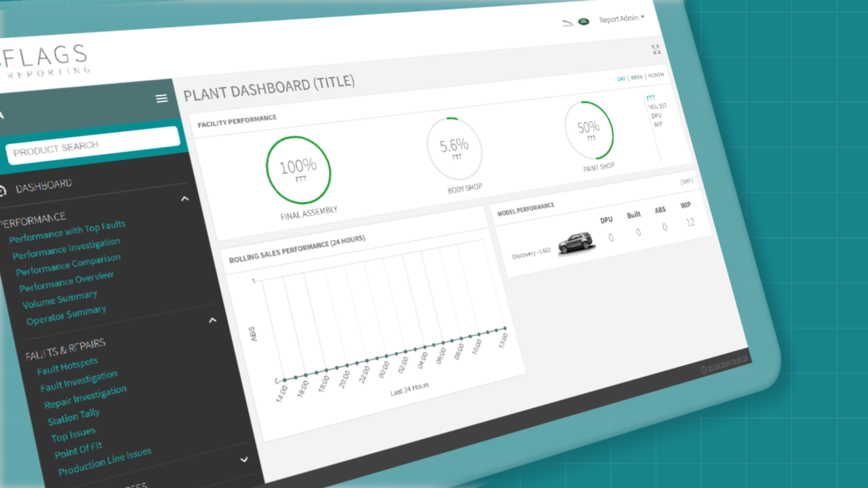Click the Faults & Repairs section header
Image resolution: width=868 pixels, height=488 pixels.
(65, 348)
